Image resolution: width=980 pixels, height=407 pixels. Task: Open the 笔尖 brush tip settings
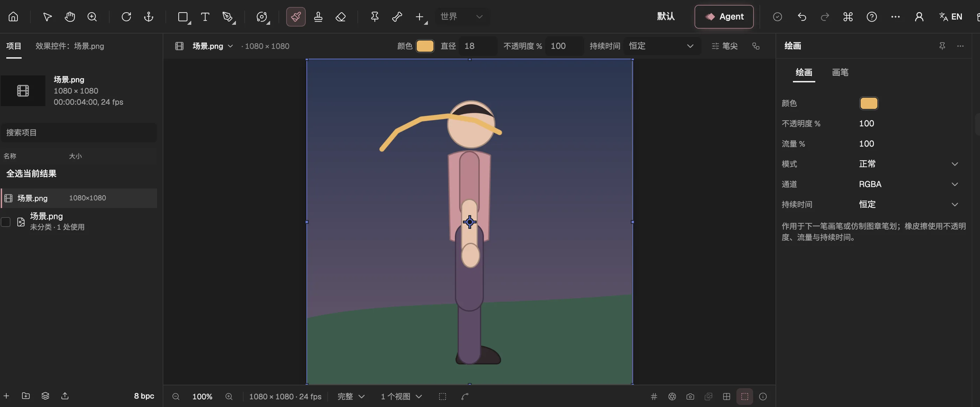[x=724, y=46]
